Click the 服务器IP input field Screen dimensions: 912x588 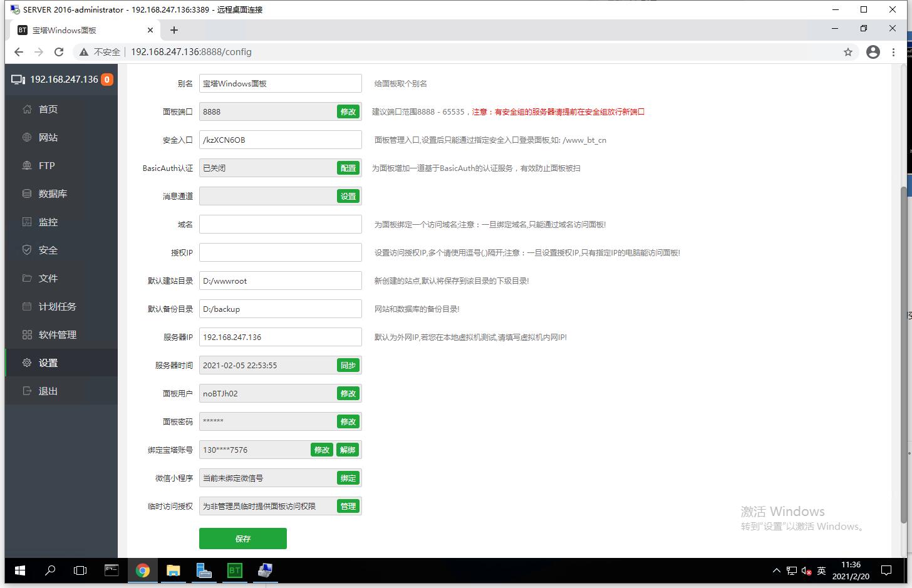(x=281, y=337)
